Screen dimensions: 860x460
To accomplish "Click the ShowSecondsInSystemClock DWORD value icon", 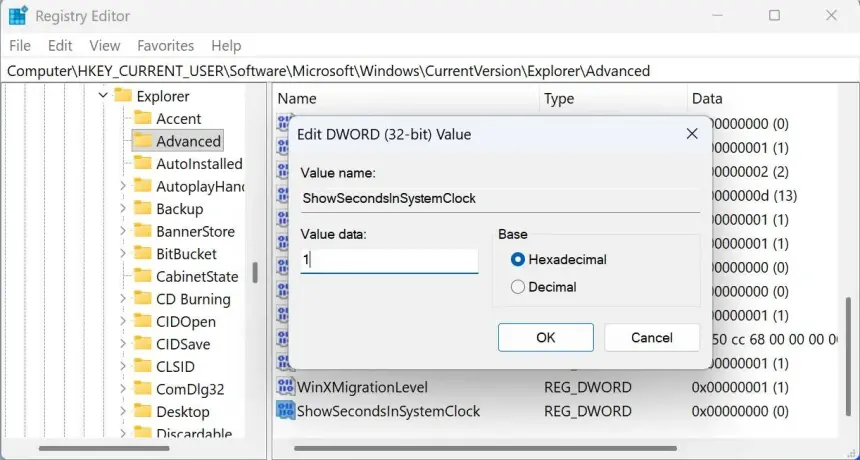I will pyautogui.click(x=285, y=411).
